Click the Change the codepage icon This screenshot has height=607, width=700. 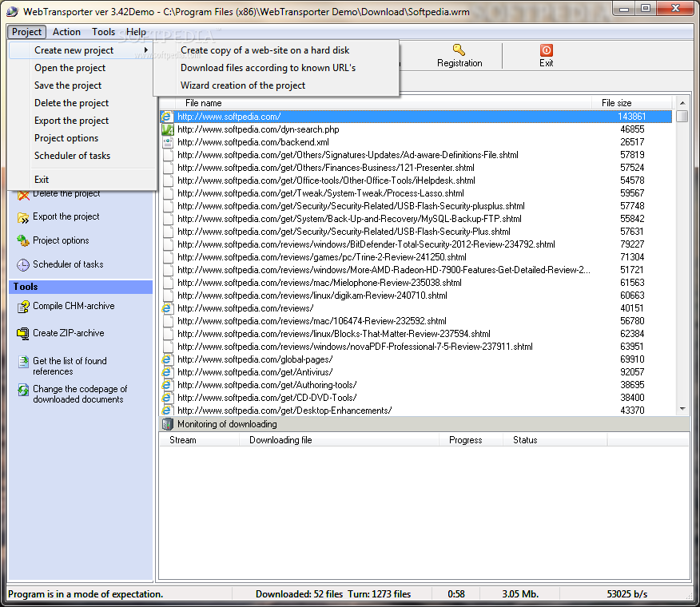[22, 390]
